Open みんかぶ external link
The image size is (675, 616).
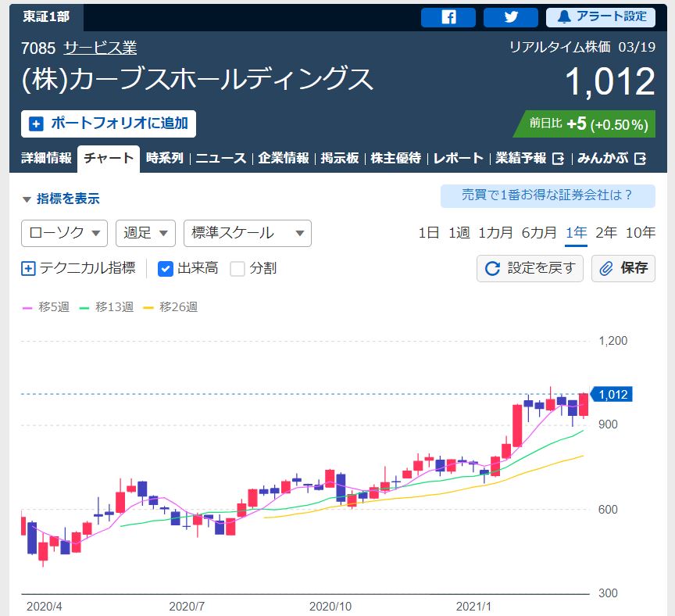click(x=612, y=158)
